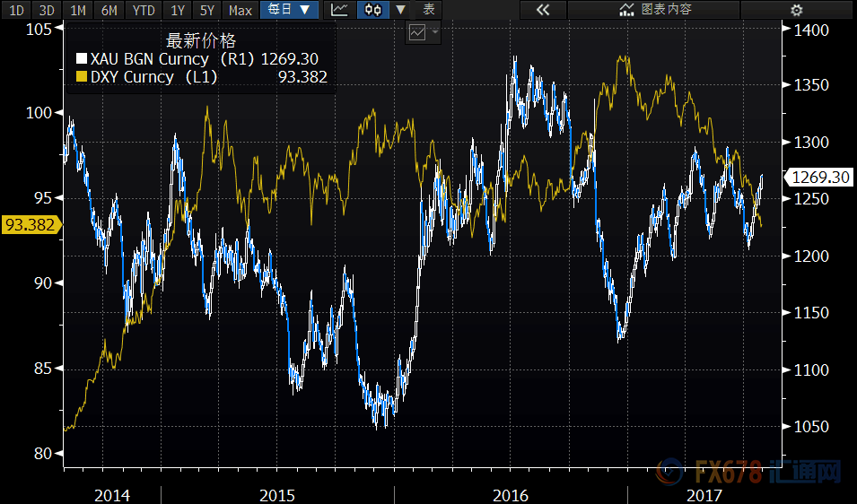Click left axis label 105

[39, 29]
